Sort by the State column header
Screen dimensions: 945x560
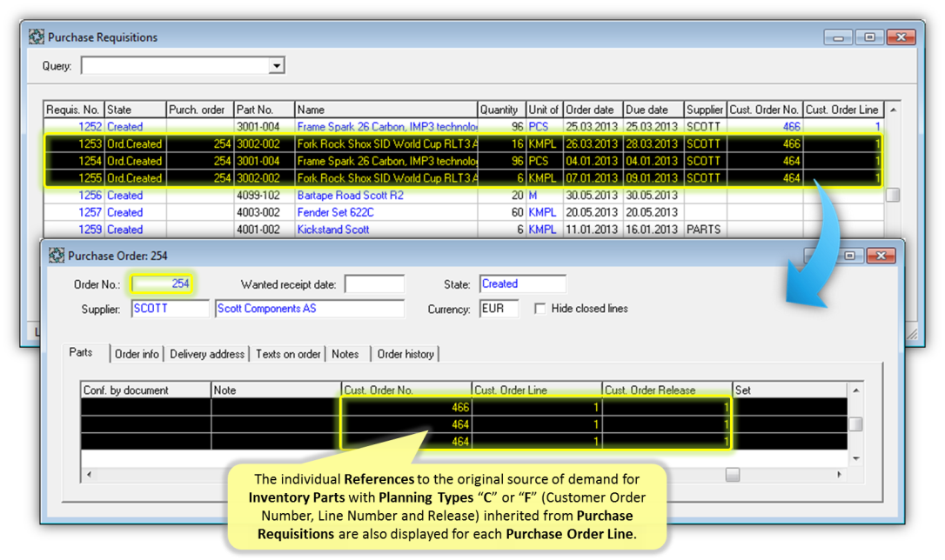[135, 110]
